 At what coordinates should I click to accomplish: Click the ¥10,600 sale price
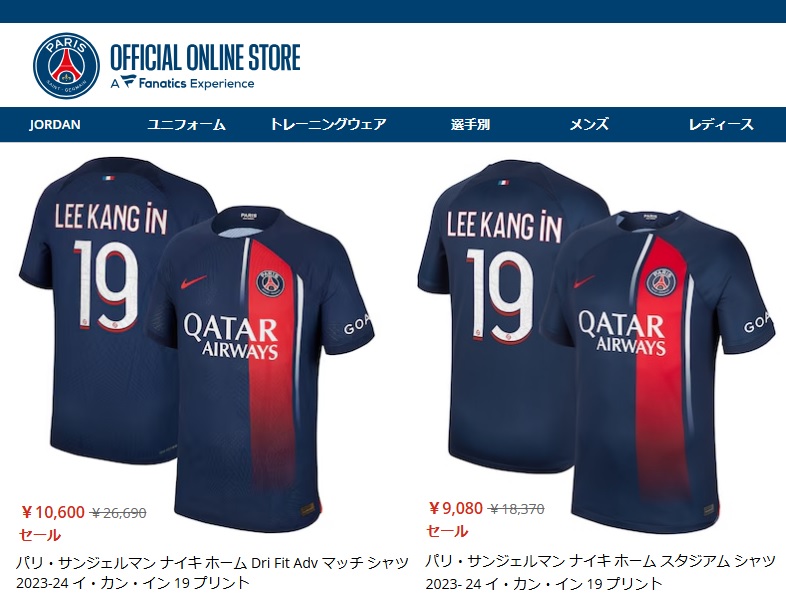tap(53, 512)
